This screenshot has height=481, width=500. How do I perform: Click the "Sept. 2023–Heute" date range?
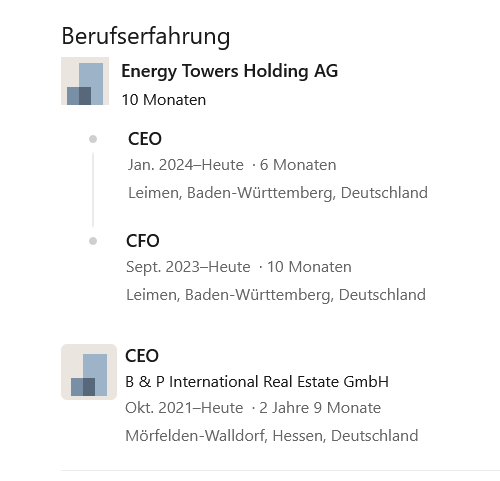[x=188, y=267]
